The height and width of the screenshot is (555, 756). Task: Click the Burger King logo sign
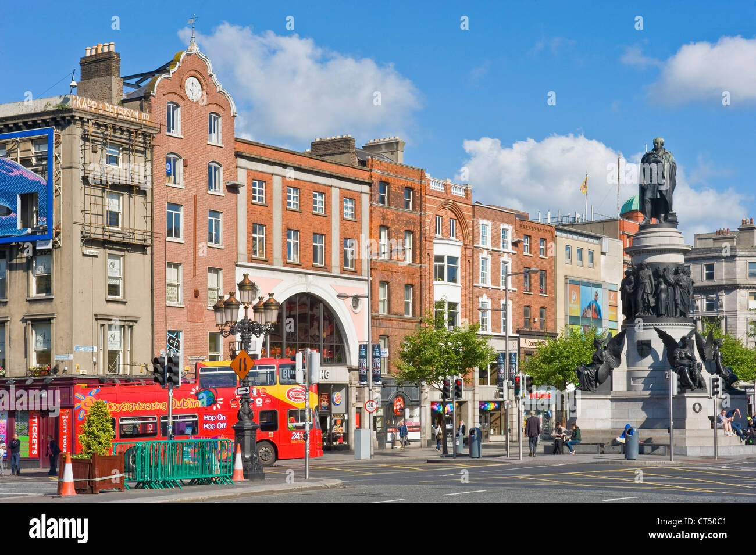click(x=336, y=399)
